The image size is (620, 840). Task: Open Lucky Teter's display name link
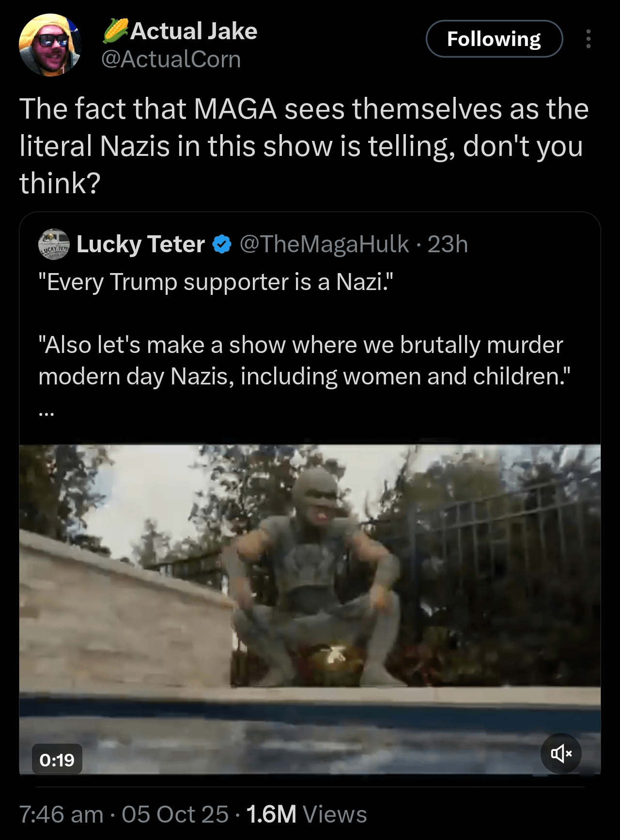point(140,244)
